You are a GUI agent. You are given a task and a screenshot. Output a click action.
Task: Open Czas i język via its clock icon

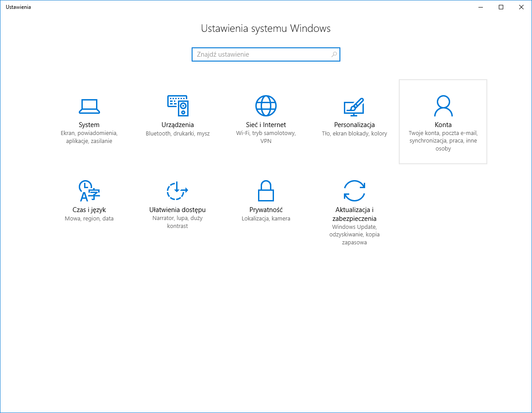(x=89, y=191)
